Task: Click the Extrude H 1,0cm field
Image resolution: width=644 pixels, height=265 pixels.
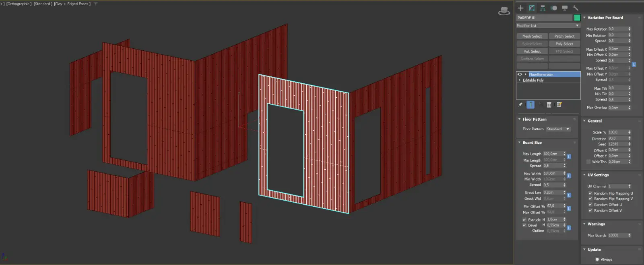Action: click(555, 220)
